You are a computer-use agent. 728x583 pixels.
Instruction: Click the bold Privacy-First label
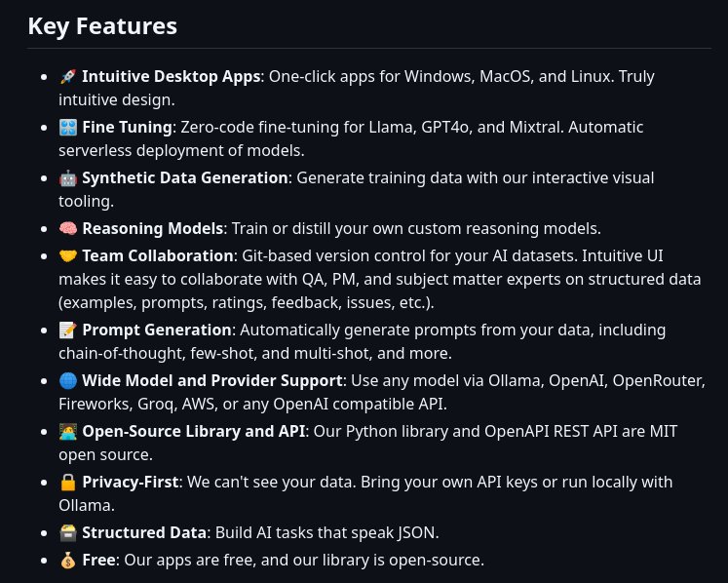tap(130, 482)
